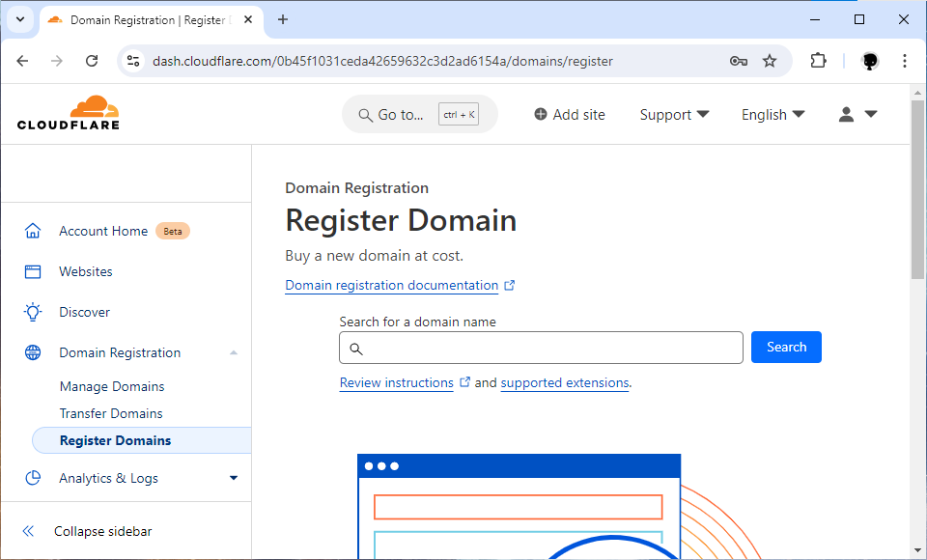
Task: Open the tab search dropdown arrow
Action: 20,19
